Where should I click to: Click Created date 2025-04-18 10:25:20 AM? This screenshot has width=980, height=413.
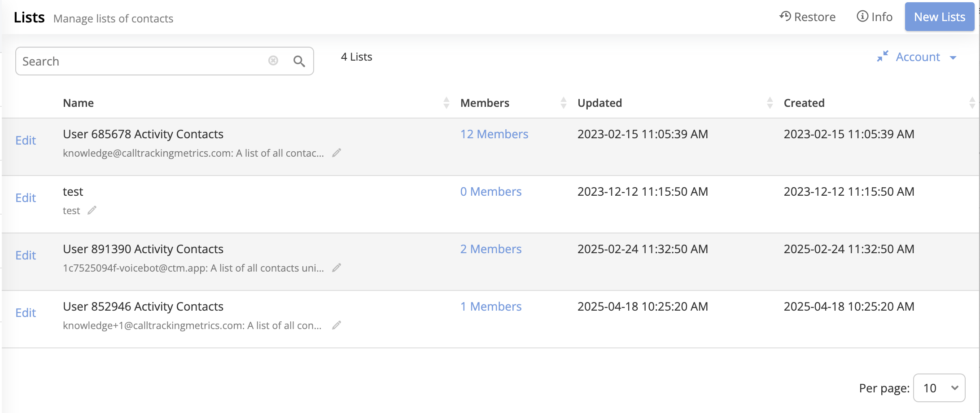coord(849,307)
